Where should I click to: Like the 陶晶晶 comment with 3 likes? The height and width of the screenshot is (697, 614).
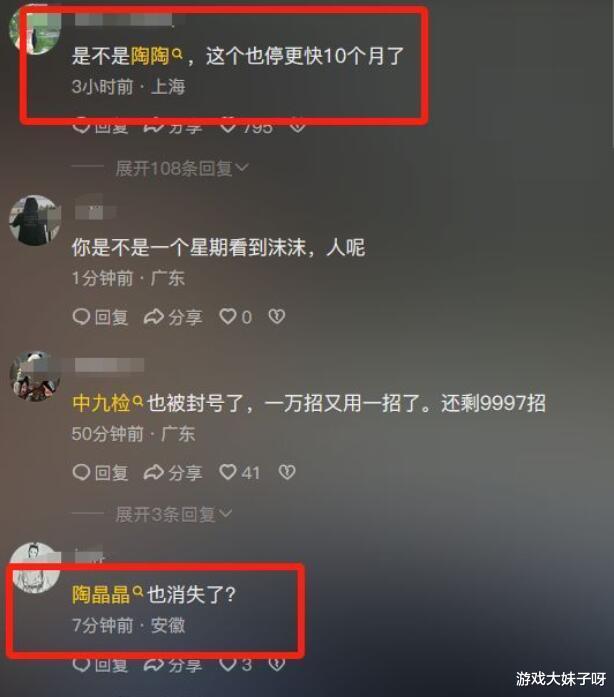pos(236,665)
